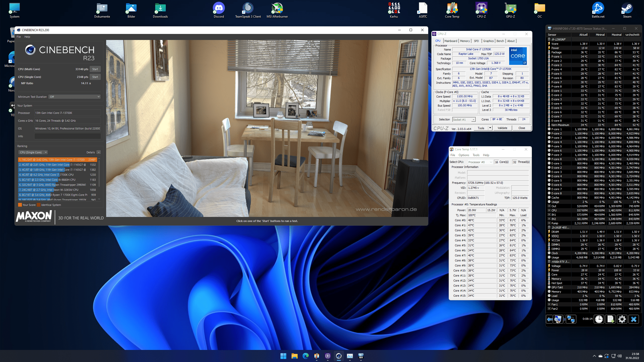Click HWiNFO sensor summary monitor-with-magnifier button

558,319
